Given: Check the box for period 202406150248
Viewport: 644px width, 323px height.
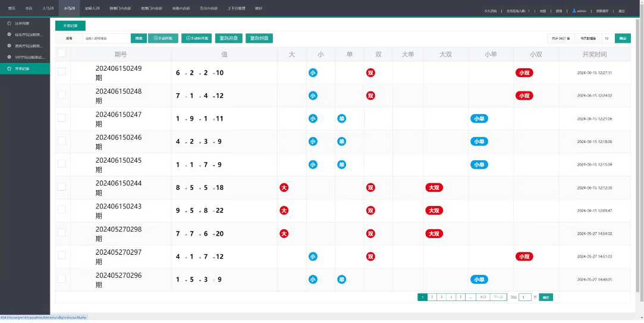Looking at the screenshot, I should tap(62, 95).
